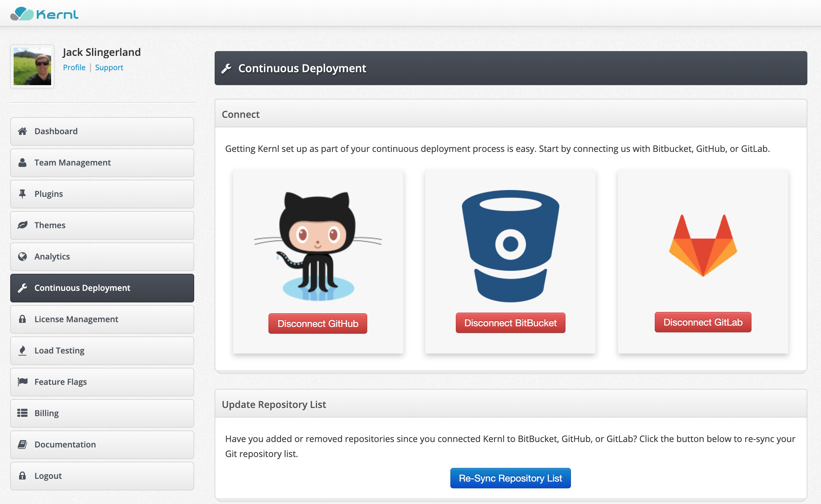This screenshot has height=504, width=821.
Task: Click the Feature Flags flag icon
Action: click(x=22, y=382)
